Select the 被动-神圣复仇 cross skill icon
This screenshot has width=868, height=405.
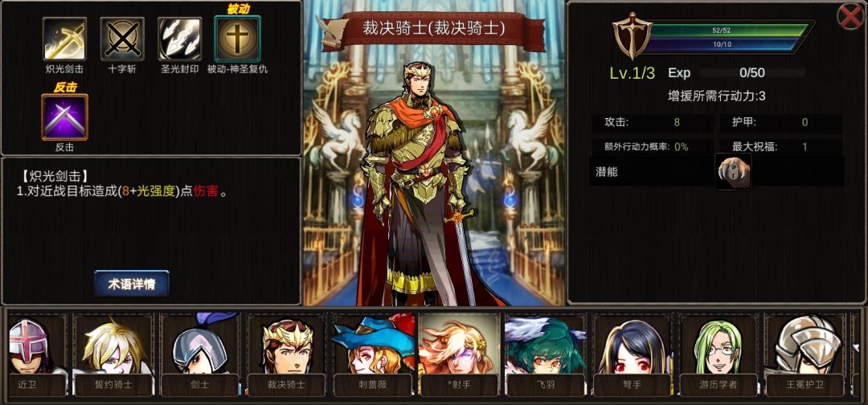[x=237, y=39]
